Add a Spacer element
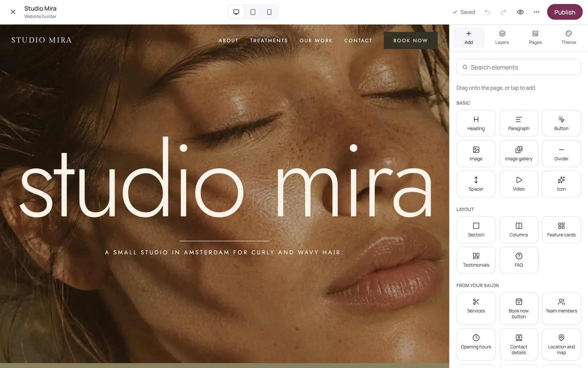588x368 pixels. [x=476, y=184]
